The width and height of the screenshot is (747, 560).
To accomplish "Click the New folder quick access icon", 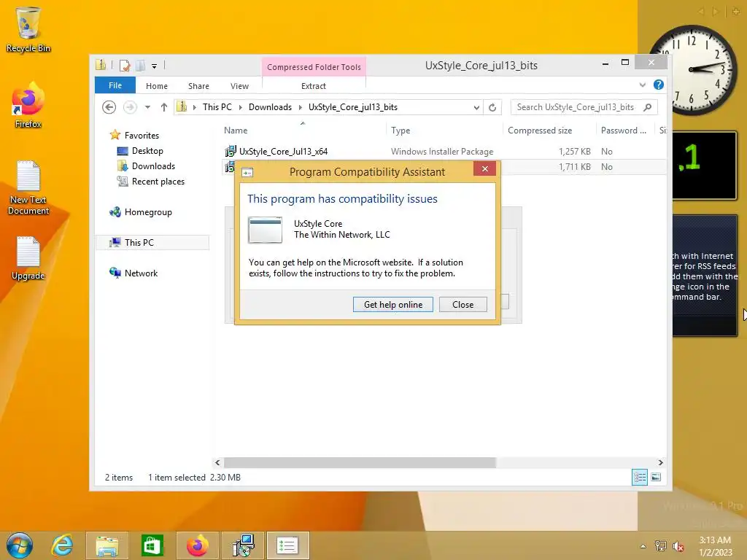I will pos(140,65).
